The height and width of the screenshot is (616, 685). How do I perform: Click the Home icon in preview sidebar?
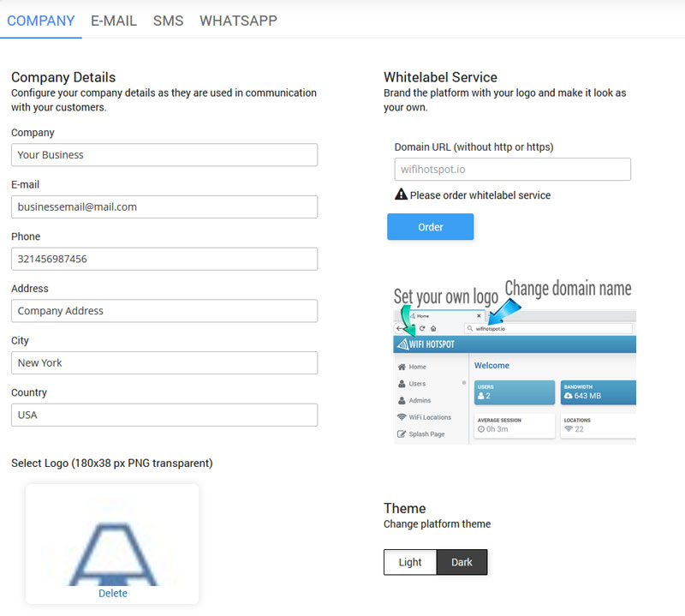(402, 367)
